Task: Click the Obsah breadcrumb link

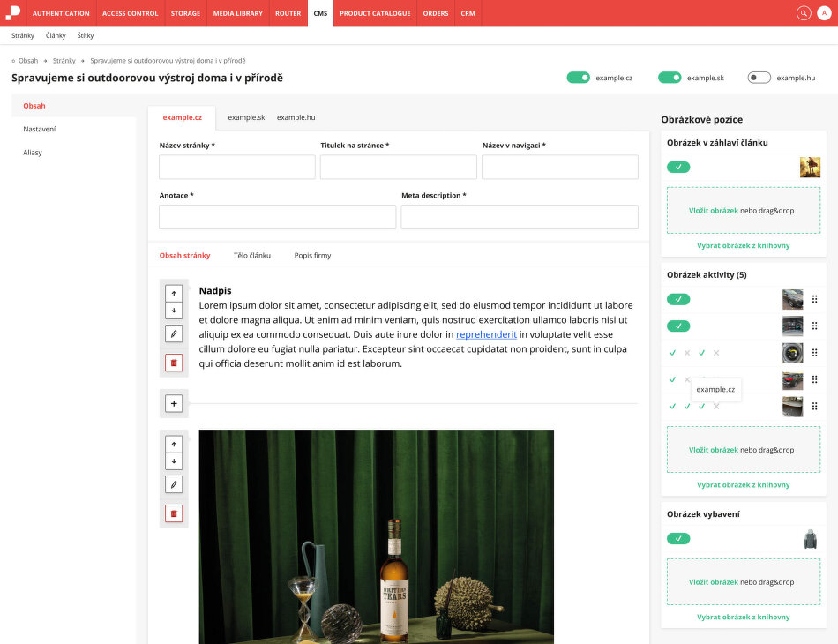Action: pos(28,61)
